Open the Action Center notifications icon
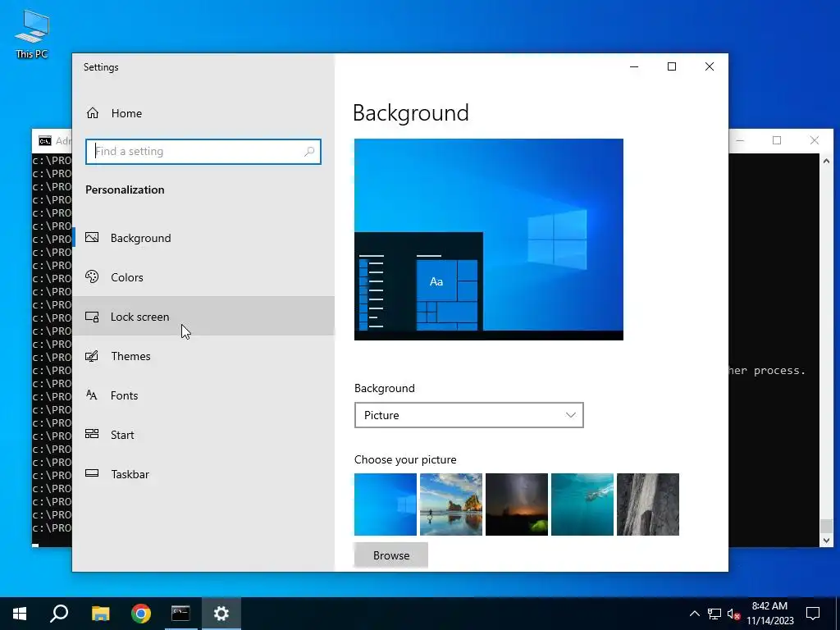840x630 pixels. click(813, 614)
